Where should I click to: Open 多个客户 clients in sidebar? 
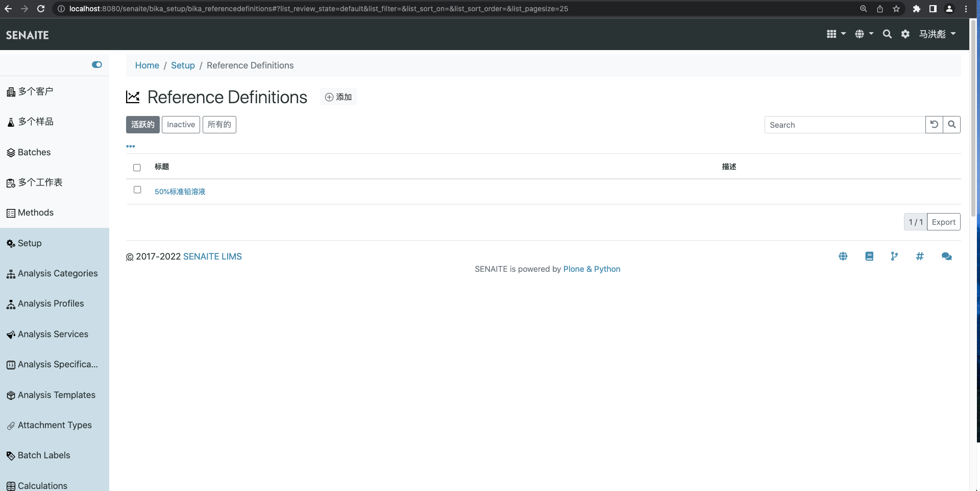(30, 91)
